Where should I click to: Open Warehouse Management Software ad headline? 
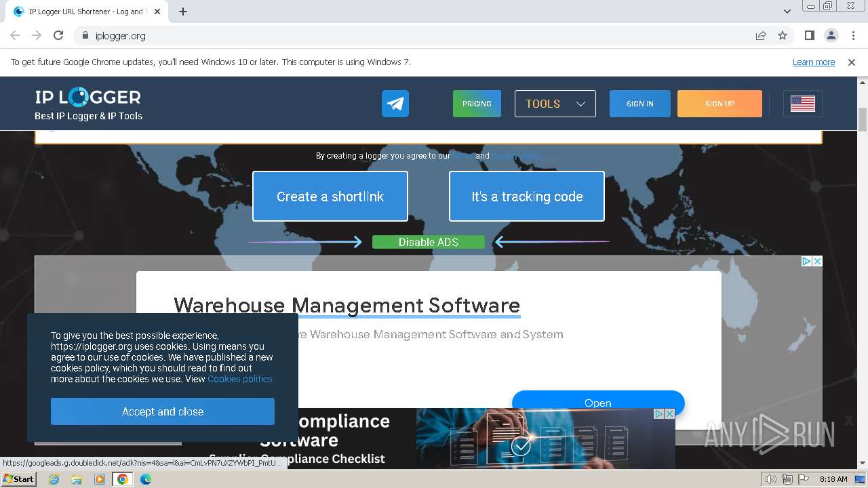(x=347, y=305)
